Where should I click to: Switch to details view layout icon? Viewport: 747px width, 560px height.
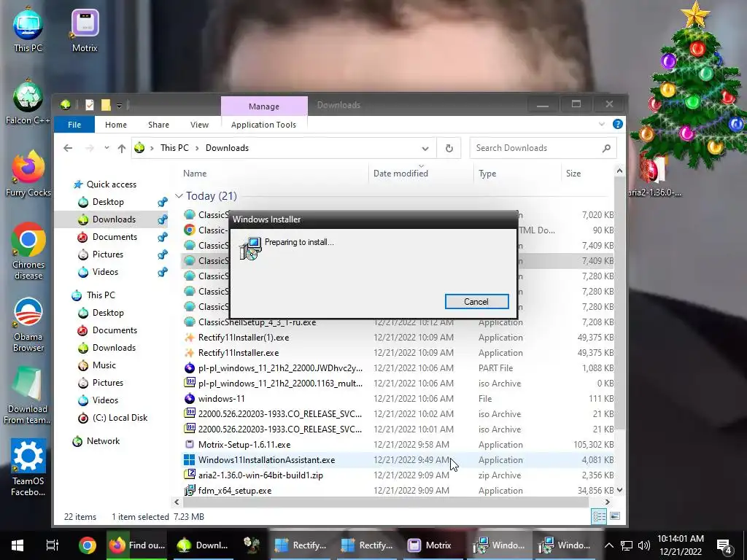click(599, 516)
